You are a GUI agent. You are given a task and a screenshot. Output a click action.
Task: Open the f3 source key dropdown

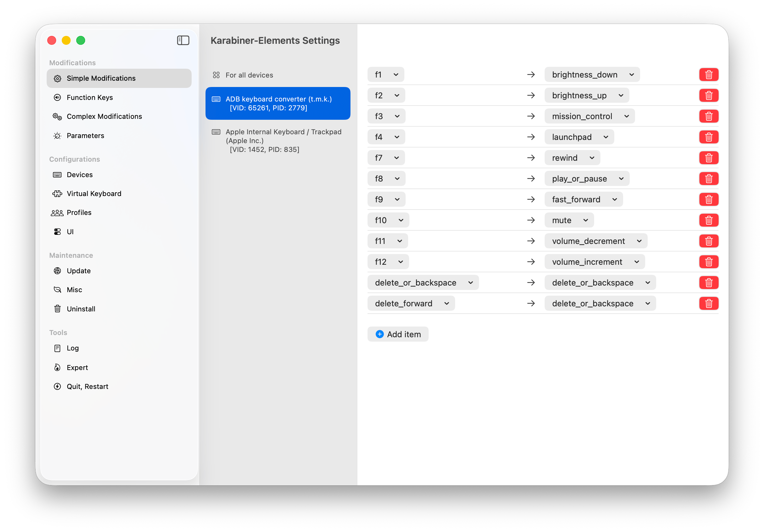coord(386,116)
